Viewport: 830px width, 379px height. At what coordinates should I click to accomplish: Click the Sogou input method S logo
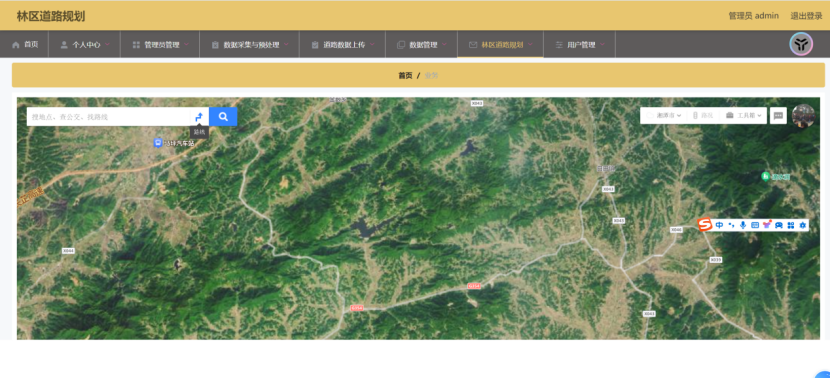pyautogui.click(x=705, y=225)
